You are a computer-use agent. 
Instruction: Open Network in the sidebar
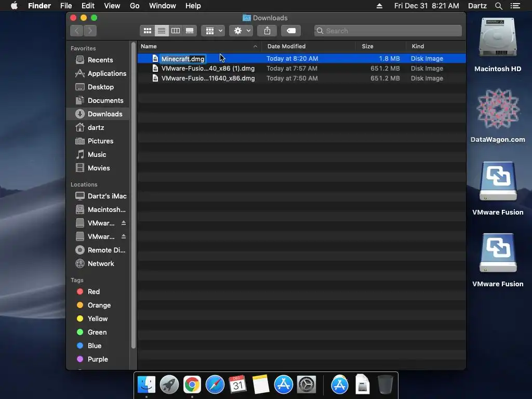tap(98, 263)
